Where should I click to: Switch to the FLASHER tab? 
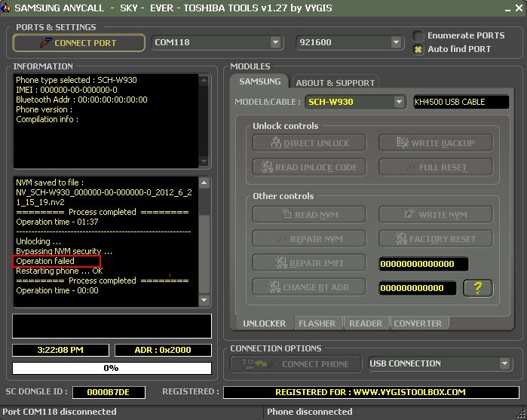pos(317,323)
